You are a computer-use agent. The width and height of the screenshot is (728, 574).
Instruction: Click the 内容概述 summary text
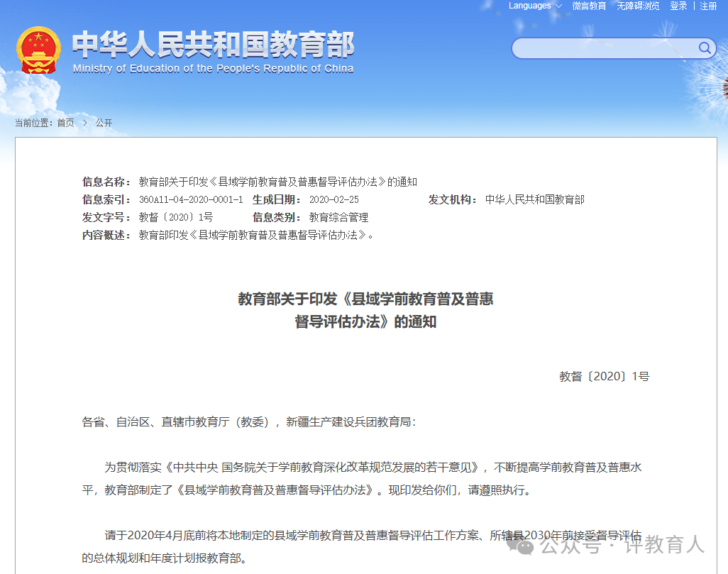256,236
